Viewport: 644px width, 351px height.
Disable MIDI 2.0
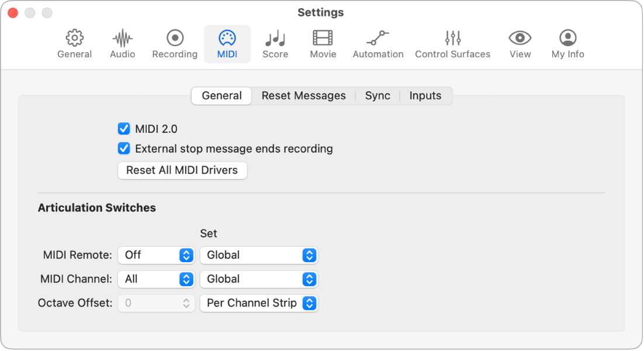[123, 129]
